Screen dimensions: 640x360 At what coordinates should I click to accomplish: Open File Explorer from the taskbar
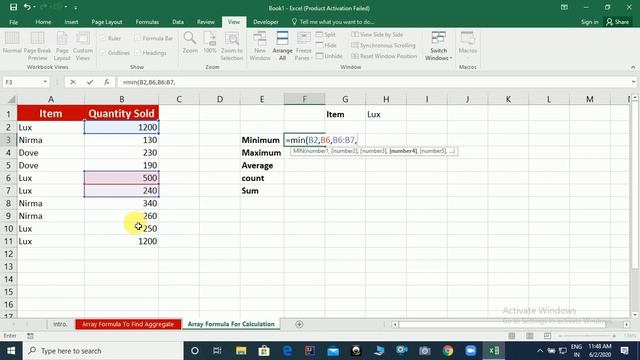241,351
